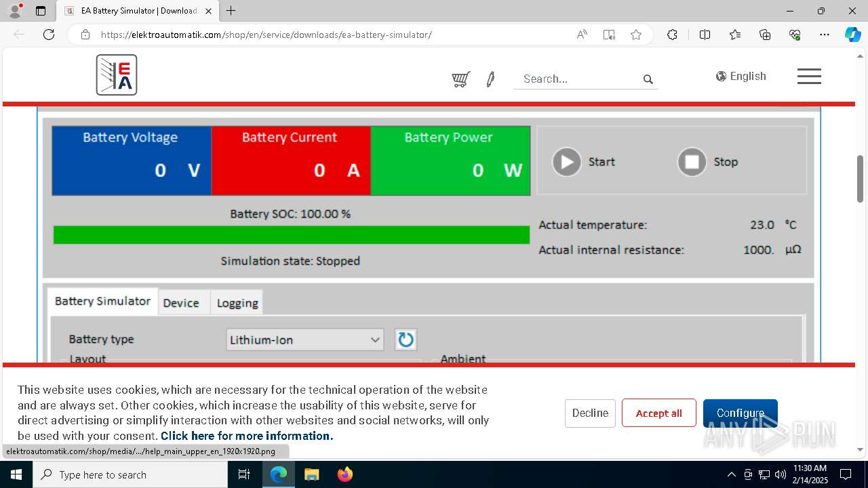
Task: Open the collections icon
Action: [x=765, y=35]
